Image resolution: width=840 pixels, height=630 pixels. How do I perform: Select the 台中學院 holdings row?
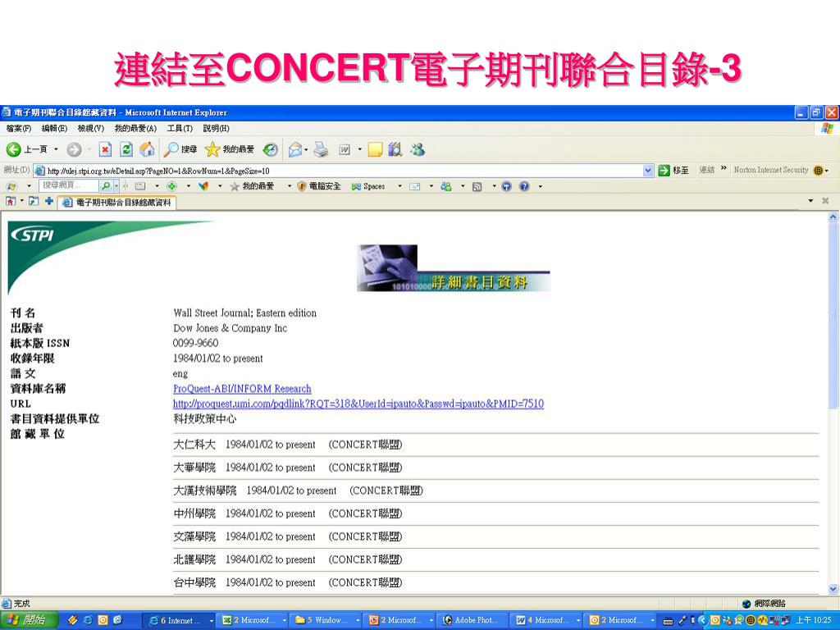496,582
